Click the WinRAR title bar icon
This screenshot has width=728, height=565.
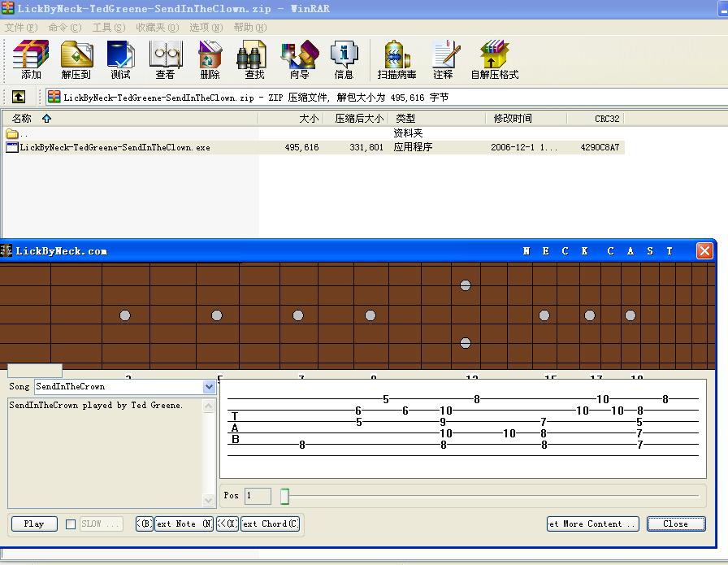[x=8, y=8]
